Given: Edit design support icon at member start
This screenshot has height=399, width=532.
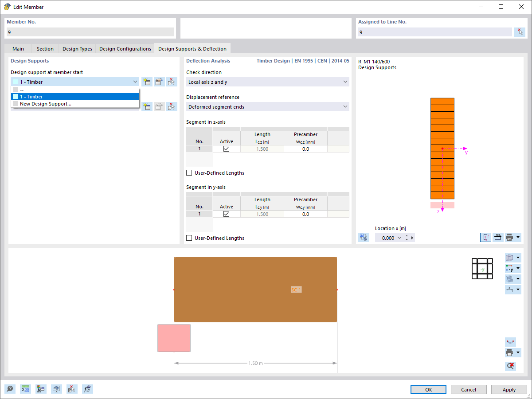Looking at the screenshot, I should pos(159,82).
